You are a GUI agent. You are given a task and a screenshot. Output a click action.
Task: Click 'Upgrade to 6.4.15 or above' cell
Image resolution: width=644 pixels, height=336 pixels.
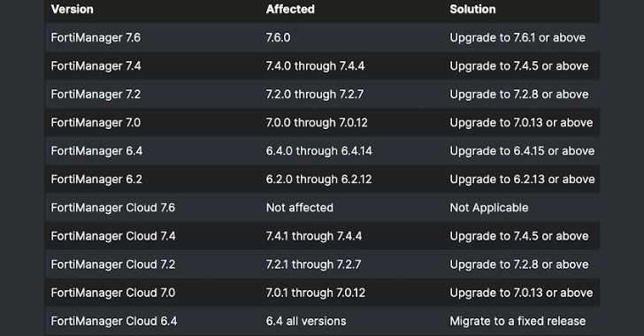[522, 150]
